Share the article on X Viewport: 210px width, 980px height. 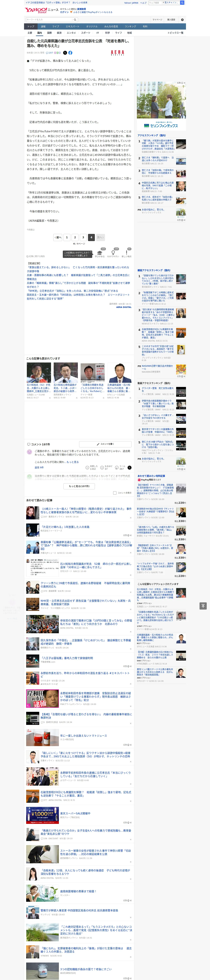pyautogui.click(x=65, y=53)
